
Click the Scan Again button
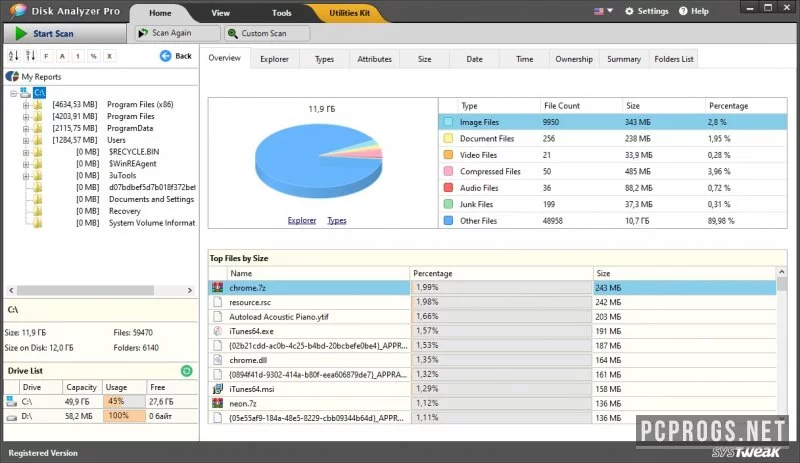(x=178, y=33)
